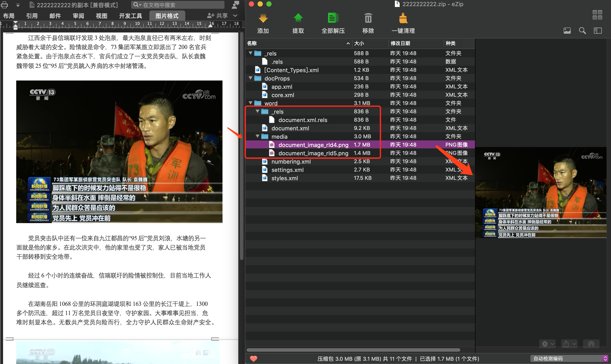Click the image preview icon near the magnifier
Image resolution: width=611 pixels, height=364 pixels.
click(567, 30)
